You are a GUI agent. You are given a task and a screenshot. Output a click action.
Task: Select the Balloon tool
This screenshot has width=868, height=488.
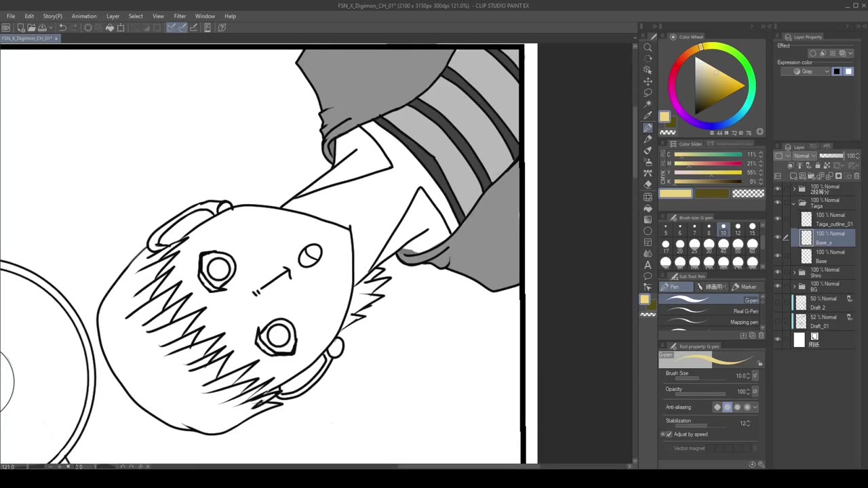click(648, 277)
